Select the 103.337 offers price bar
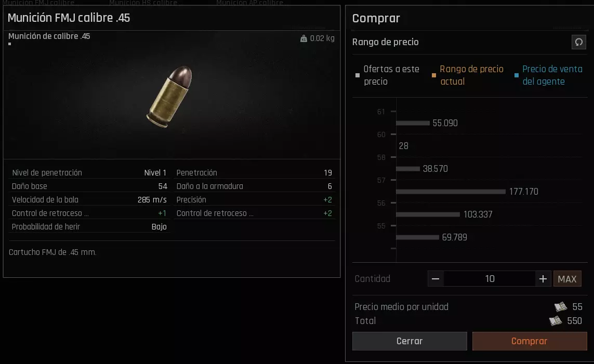This screenshot has height=364, width=594. [x=428, y=214]
